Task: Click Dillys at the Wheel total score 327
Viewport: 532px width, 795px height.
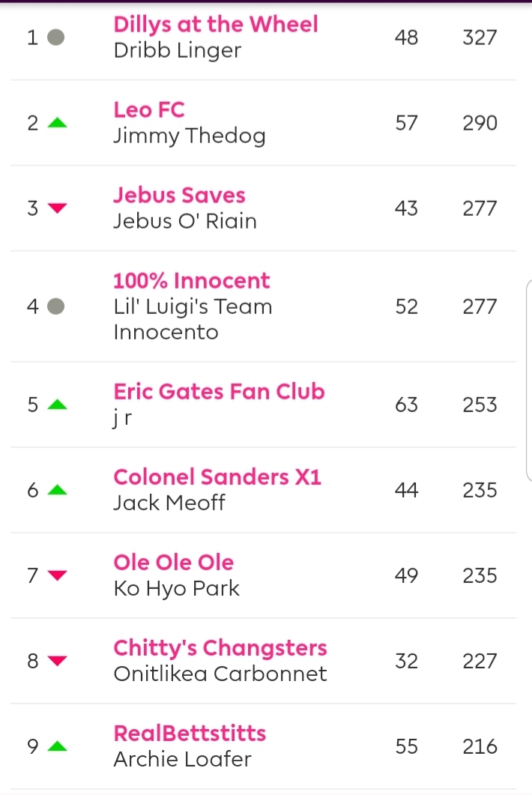Action: [480, 37]
